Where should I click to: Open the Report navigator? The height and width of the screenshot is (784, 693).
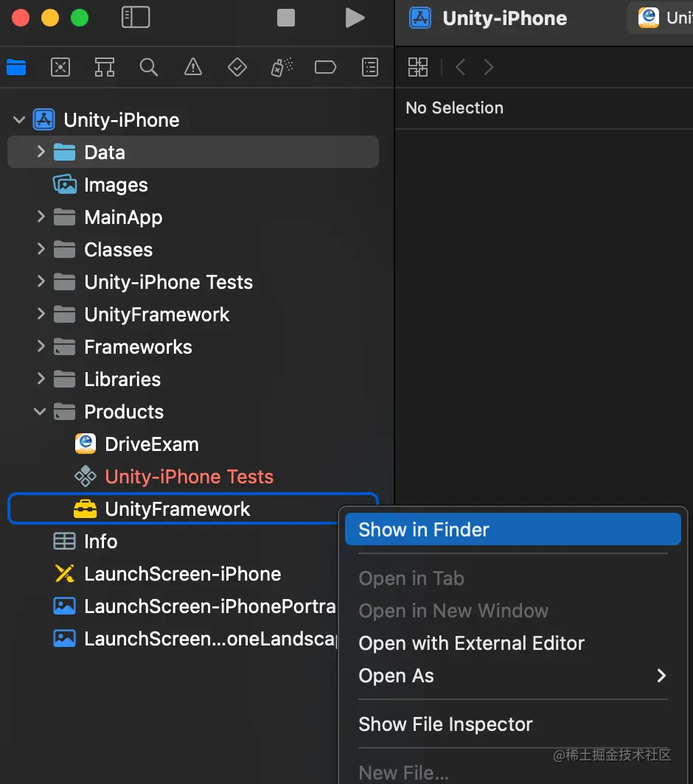[x=370, y=67]
